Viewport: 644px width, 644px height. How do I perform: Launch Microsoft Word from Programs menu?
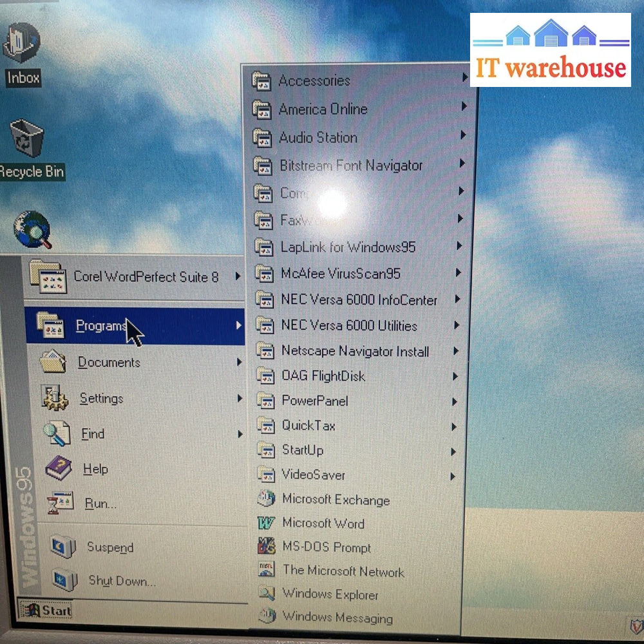(x=322, y=524)
